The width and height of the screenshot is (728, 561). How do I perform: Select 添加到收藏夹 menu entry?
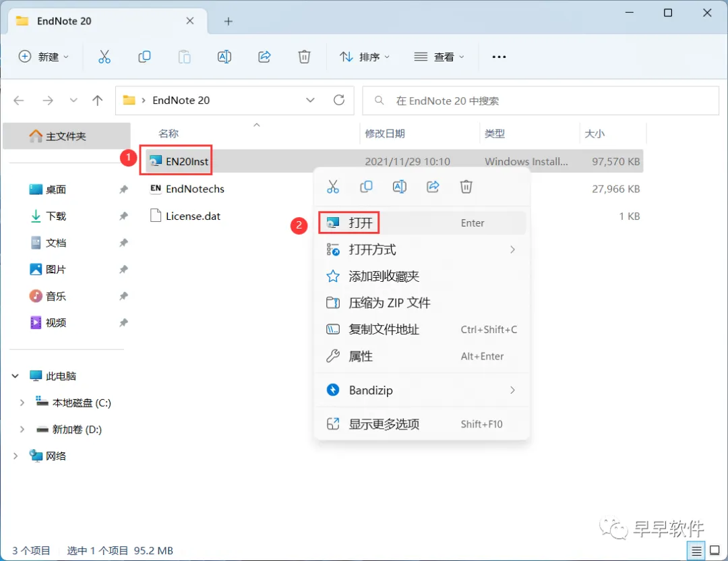tap(422, 276)
